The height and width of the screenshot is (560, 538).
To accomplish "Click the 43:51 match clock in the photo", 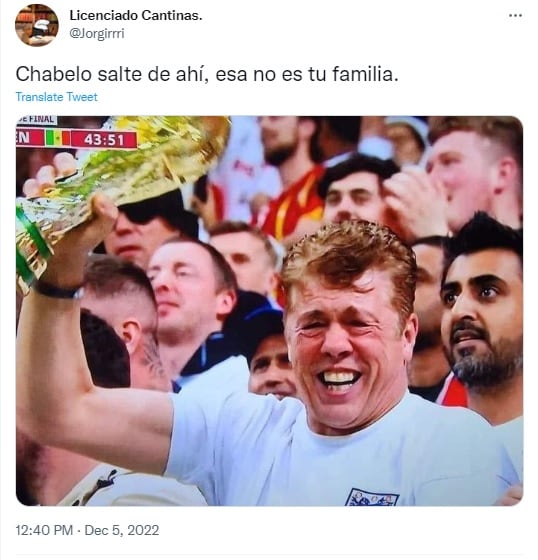I will click(x=104, y=140).
